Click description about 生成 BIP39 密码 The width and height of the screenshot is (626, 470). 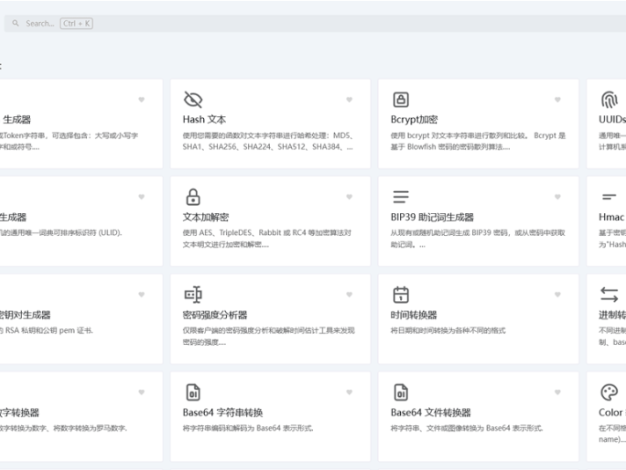click(x=478, y=238)
